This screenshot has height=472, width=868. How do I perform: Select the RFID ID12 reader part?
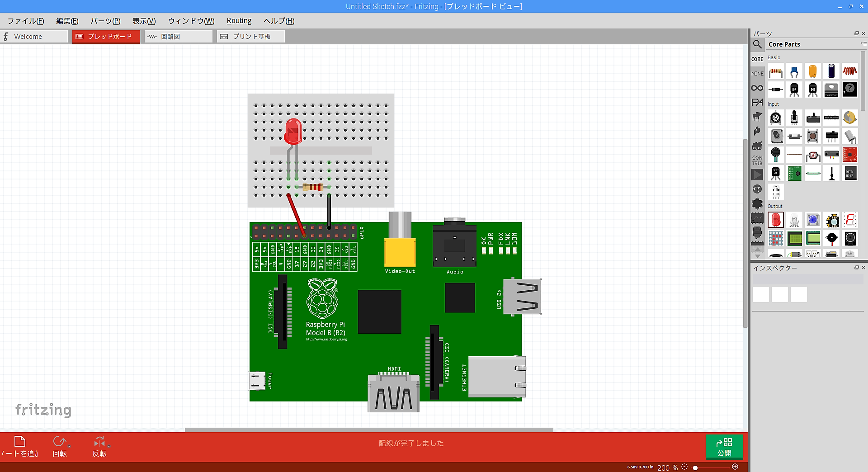coord(850,173)
